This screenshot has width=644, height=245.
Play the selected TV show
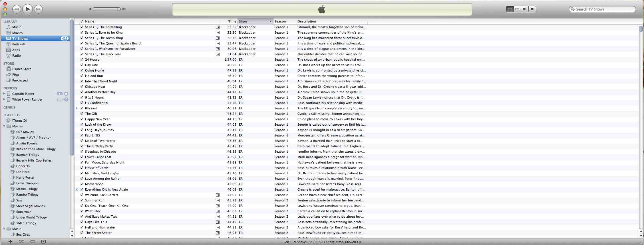click(x=27, y=9)
